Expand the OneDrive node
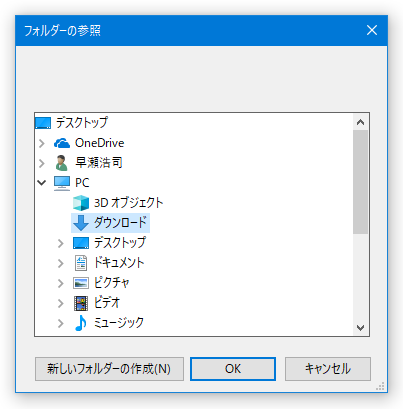403x409 pixels. coord(42,143)
